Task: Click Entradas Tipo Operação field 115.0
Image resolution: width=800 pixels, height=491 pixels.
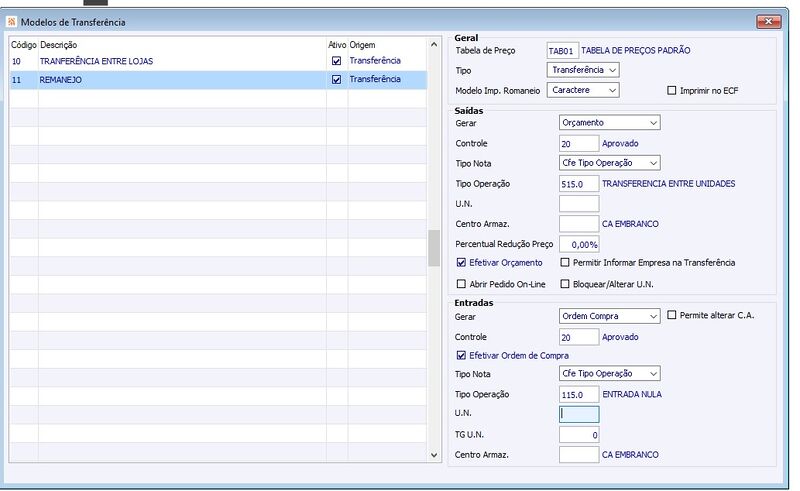Action: pyautogui.click(x=579, y=395)
